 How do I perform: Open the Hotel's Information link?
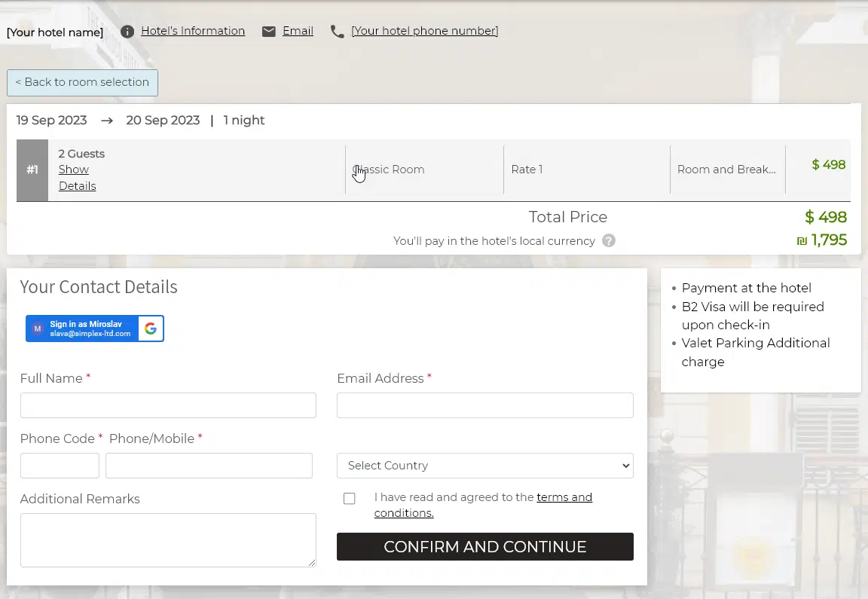tap(193, 31)
